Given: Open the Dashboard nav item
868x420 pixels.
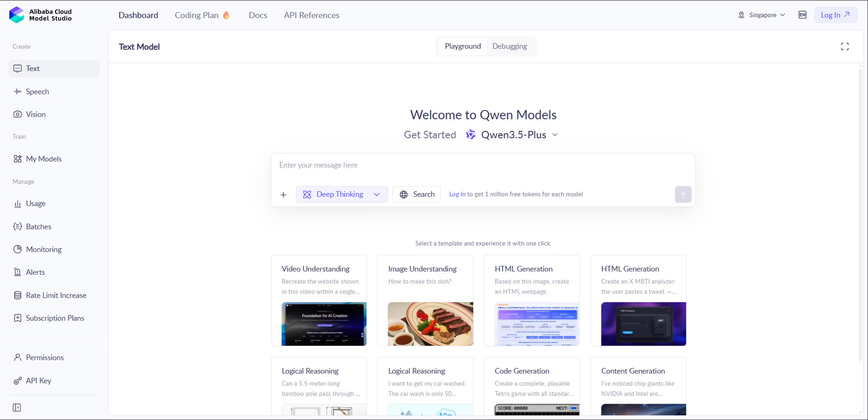Looking at the screenshot, I should pos(138,15).
